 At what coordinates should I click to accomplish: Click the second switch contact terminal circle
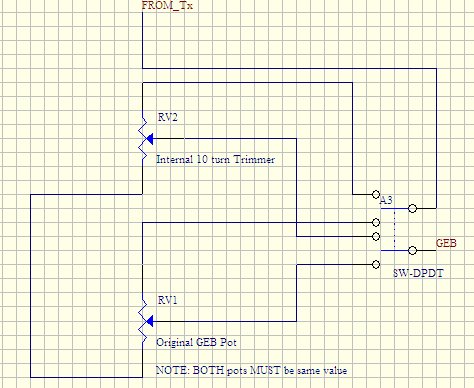376,222
